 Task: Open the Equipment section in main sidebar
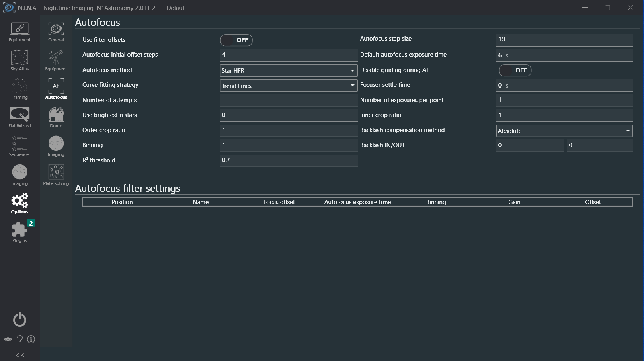click(19, 32)
